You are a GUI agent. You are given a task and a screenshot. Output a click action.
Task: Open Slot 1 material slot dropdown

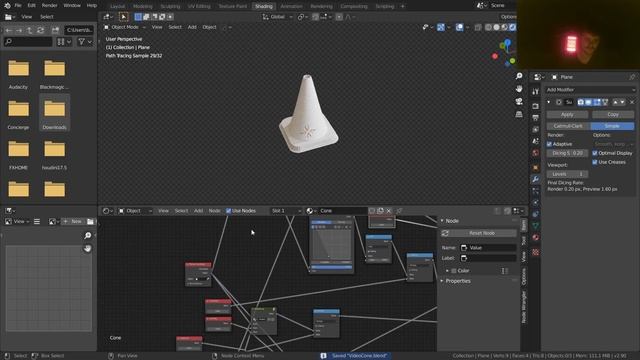click(x=286, y=211)
